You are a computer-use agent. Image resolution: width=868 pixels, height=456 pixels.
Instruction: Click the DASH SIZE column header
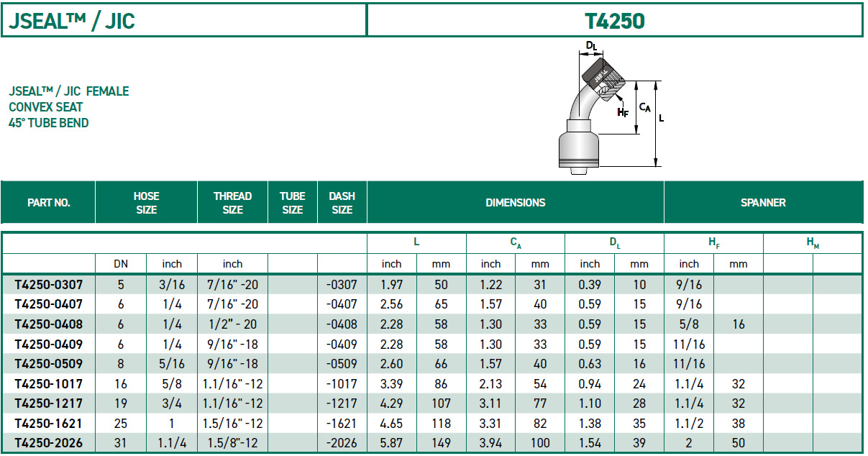(x=342, y=203)
